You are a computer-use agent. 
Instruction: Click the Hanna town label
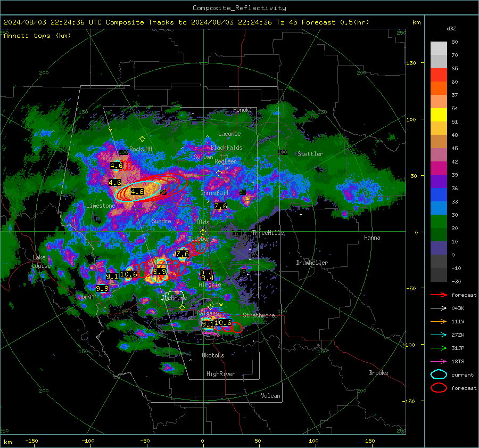(372, 238)
